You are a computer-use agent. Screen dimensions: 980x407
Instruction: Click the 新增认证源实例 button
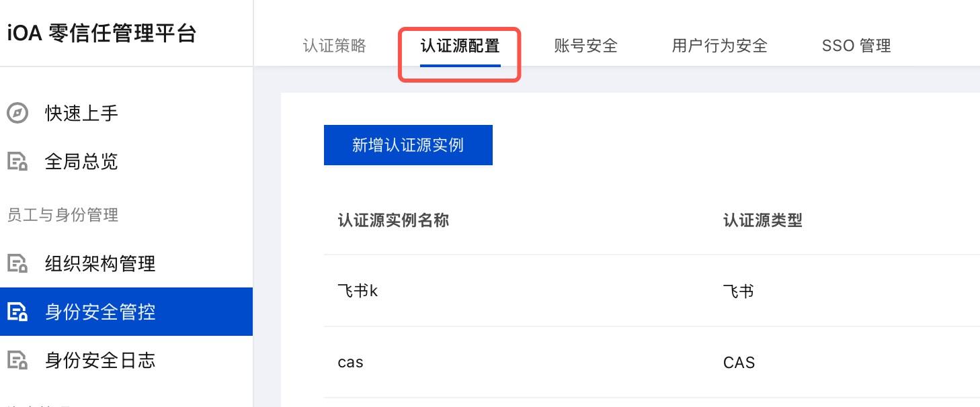click(x=408, y=145)
